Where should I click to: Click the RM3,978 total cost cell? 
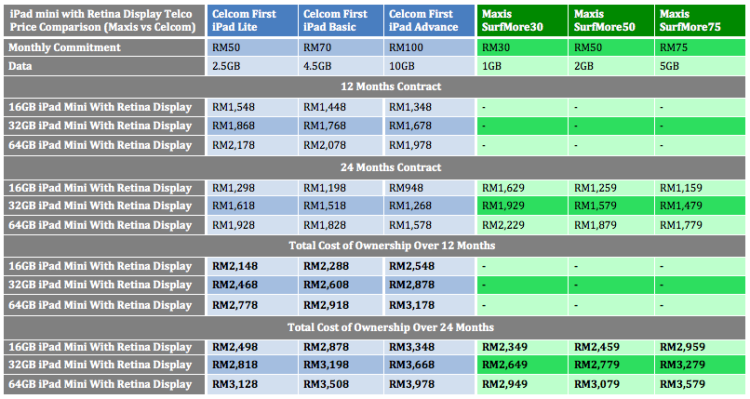coord(430,384)
